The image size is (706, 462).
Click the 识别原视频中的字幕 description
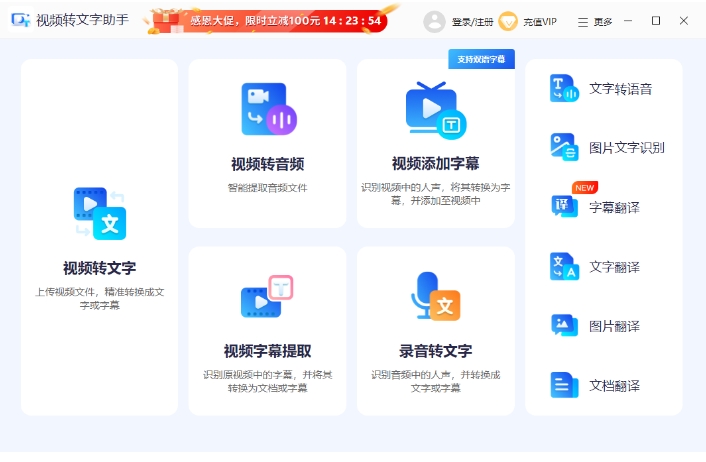coord(267,381)
